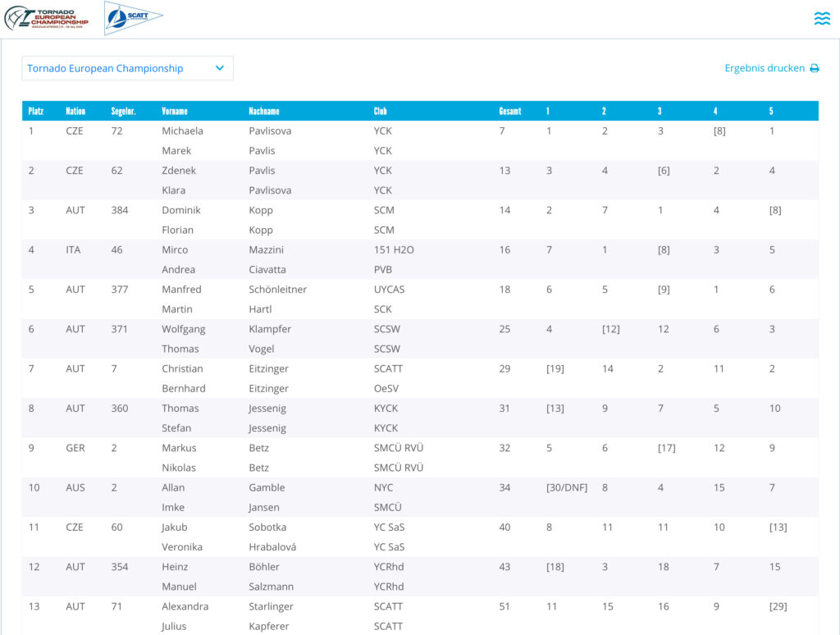Click the printer icon beside Ergebnis drucken
Screen dimensions: 840x635
pyautogui.click(x=815, y=69)
